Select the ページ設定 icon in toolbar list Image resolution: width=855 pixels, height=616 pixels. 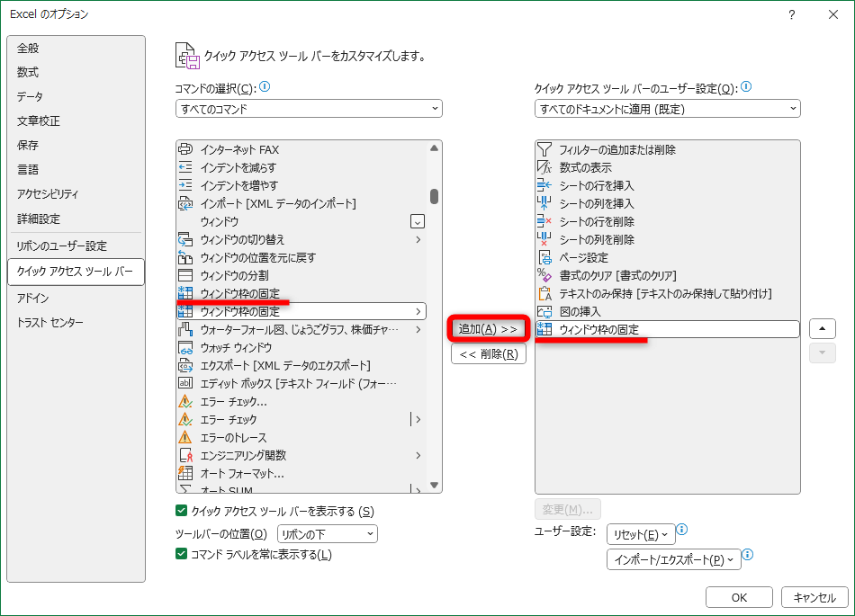pos(544,257)
